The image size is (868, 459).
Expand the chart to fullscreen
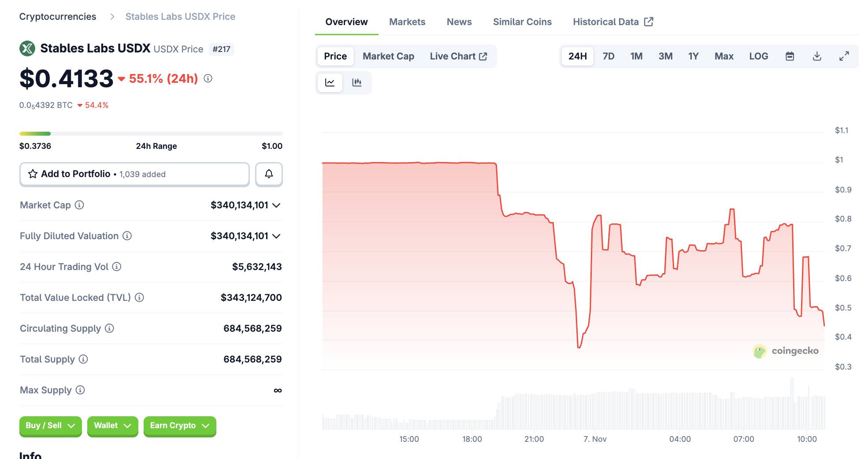pos(844,56)
